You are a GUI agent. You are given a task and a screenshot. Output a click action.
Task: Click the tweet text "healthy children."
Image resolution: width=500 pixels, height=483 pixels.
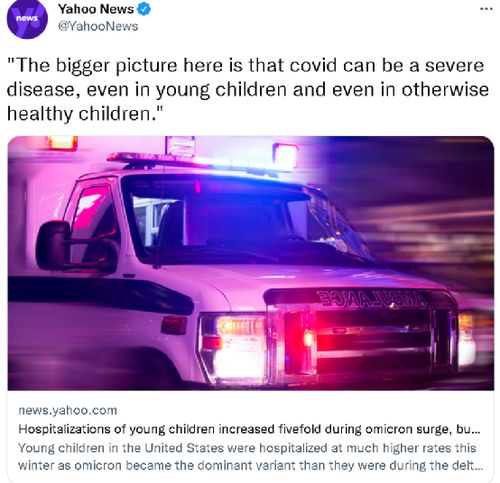[x=85, y=114]
